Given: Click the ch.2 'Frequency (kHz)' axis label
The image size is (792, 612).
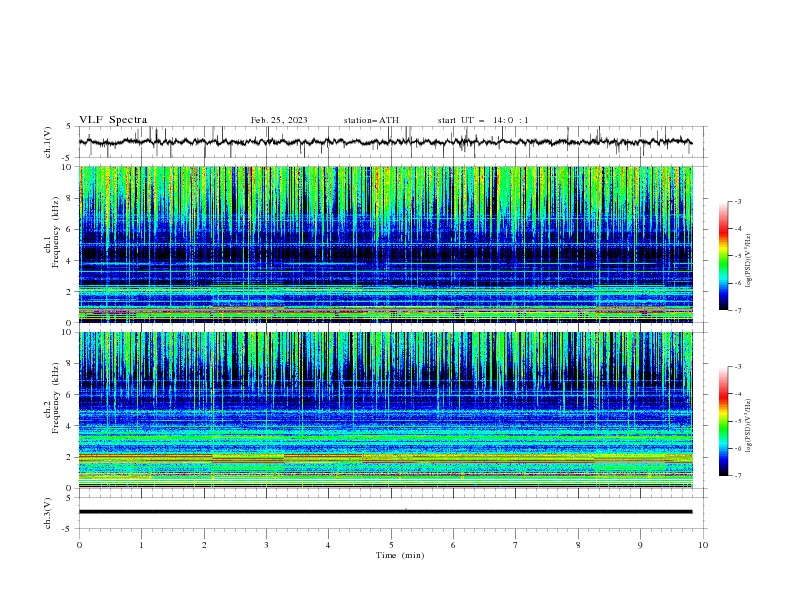Looking at the screenshot, I should (56, 398).
